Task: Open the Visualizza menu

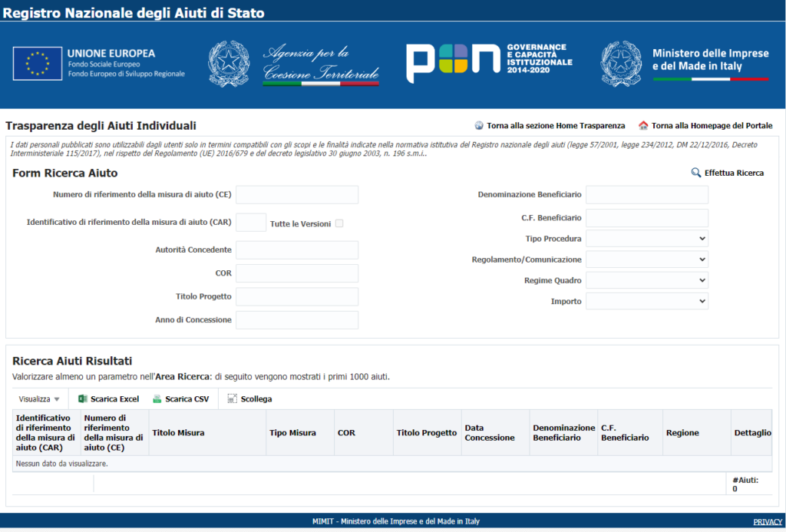Action: [39, 399]
